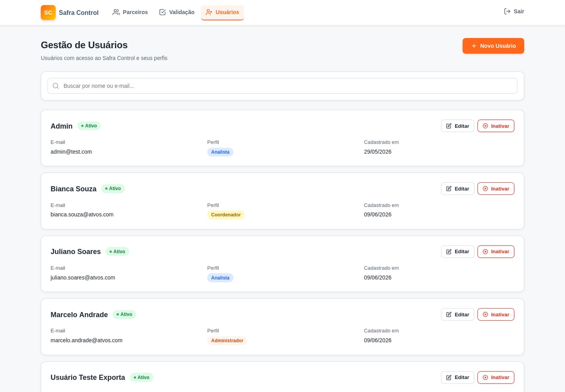The width and height of the screenshot is (565, 392).
Task: Click the Ativo badge beside Marcelo Andrade
Action: point(124,315)
